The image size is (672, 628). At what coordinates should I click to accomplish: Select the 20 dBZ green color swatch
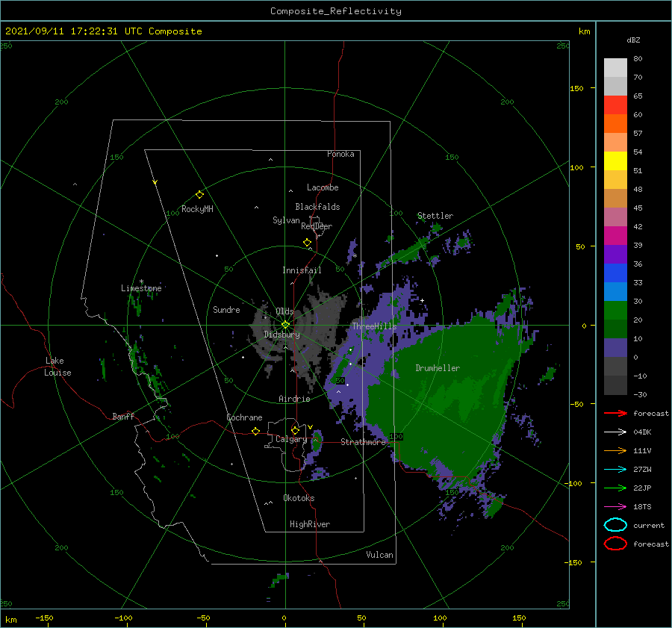click(615, 311)
